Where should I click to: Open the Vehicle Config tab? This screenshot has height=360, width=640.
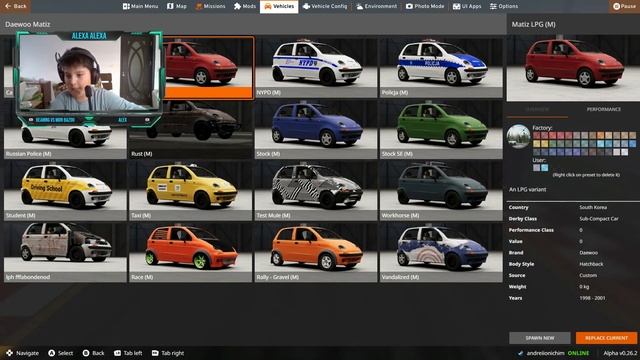coord(325,6)
